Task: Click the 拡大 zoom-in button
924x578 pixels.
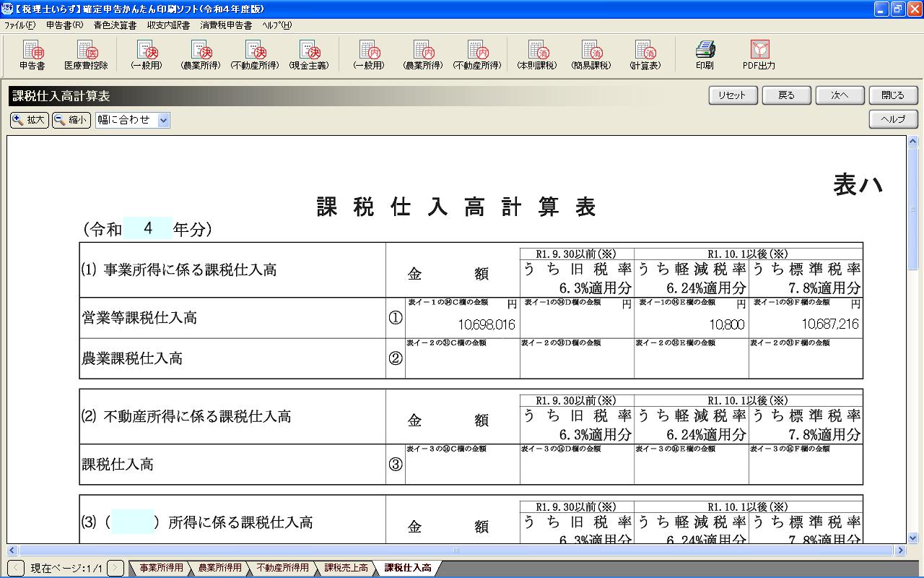Action: click(x=30, y=120)
